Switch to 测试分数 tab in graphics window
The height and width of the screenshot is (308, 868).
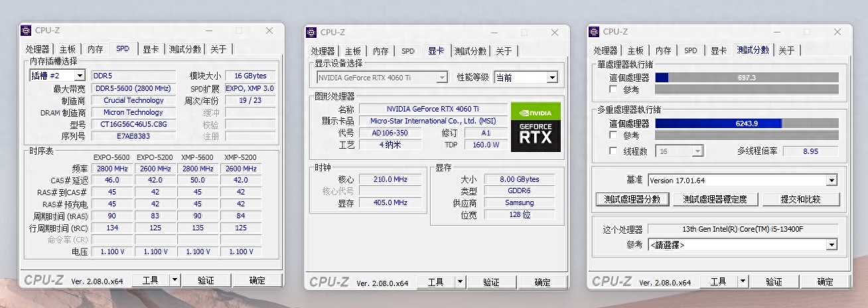point(470,51)
